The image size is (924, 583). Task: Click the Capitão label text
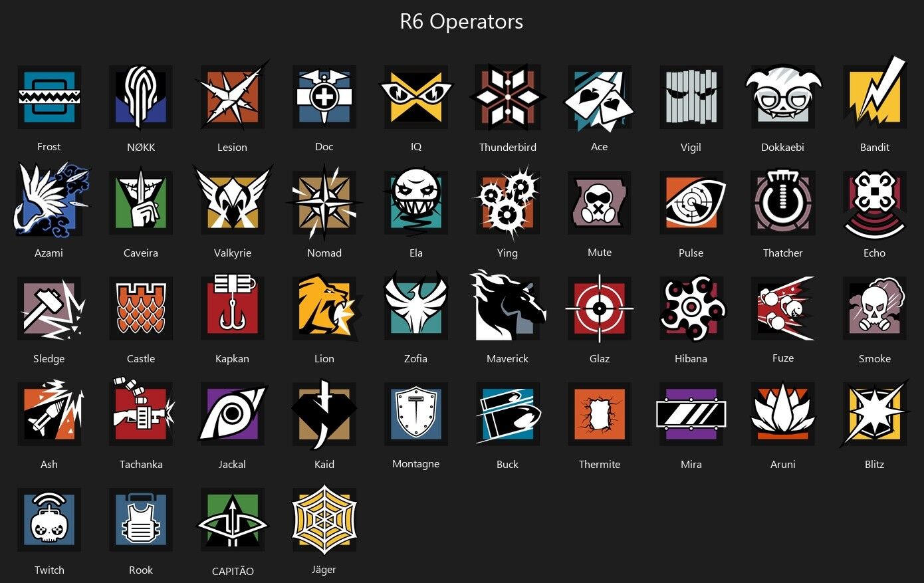click(x=233, y=571)
